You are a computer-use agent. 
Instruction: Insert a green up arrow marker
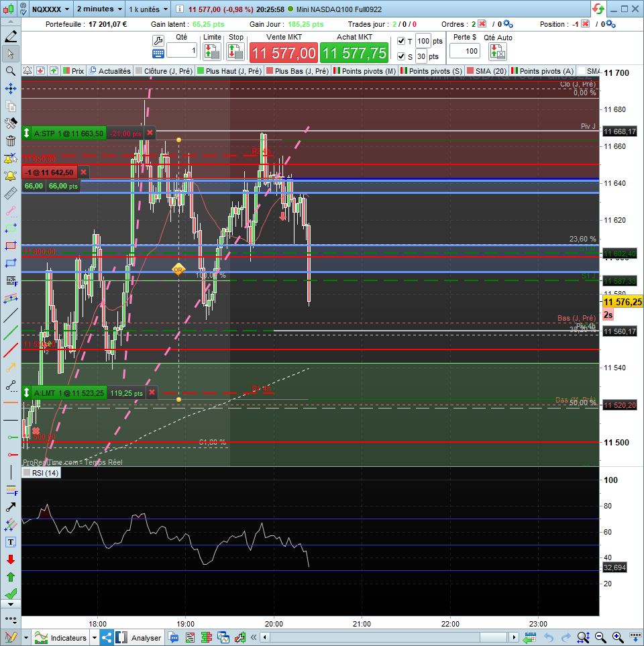point(11,577)
